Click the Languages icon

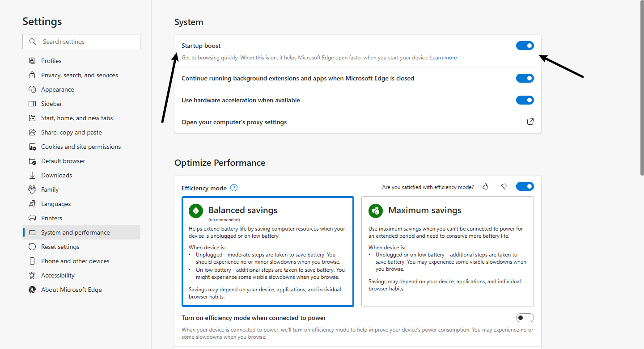pyautogui.click(x=32, y=204)
